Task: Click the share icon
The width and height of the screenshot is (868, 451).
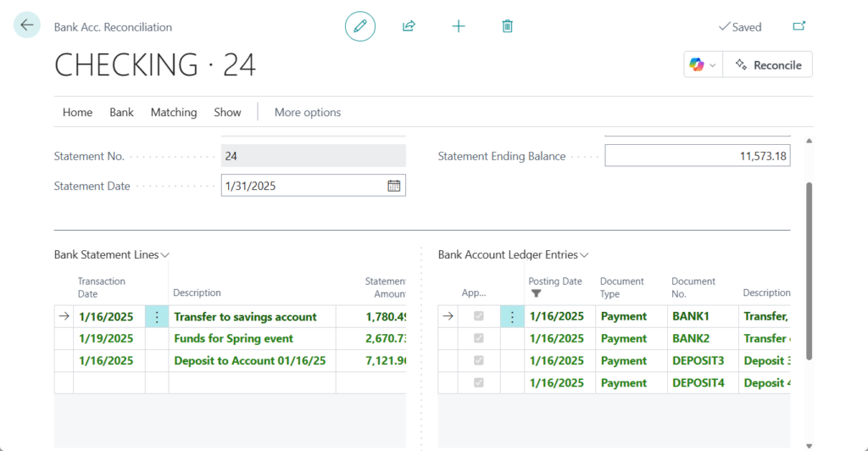Action: pos(409,26)
